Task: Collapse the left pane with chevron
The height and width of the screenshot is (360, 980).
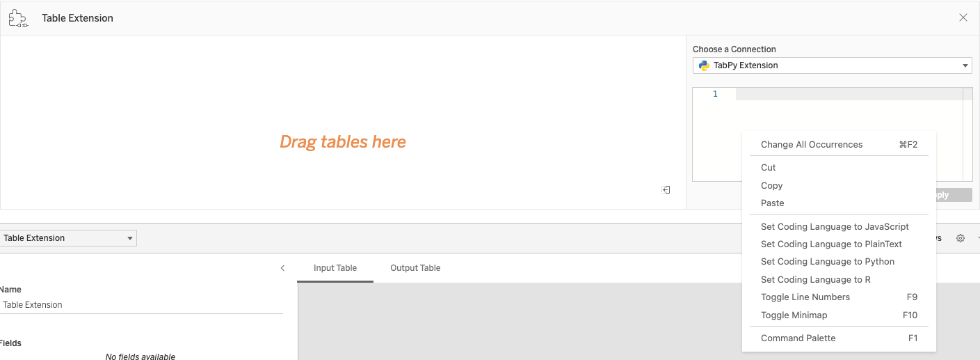Action: (x=282, y=268)
